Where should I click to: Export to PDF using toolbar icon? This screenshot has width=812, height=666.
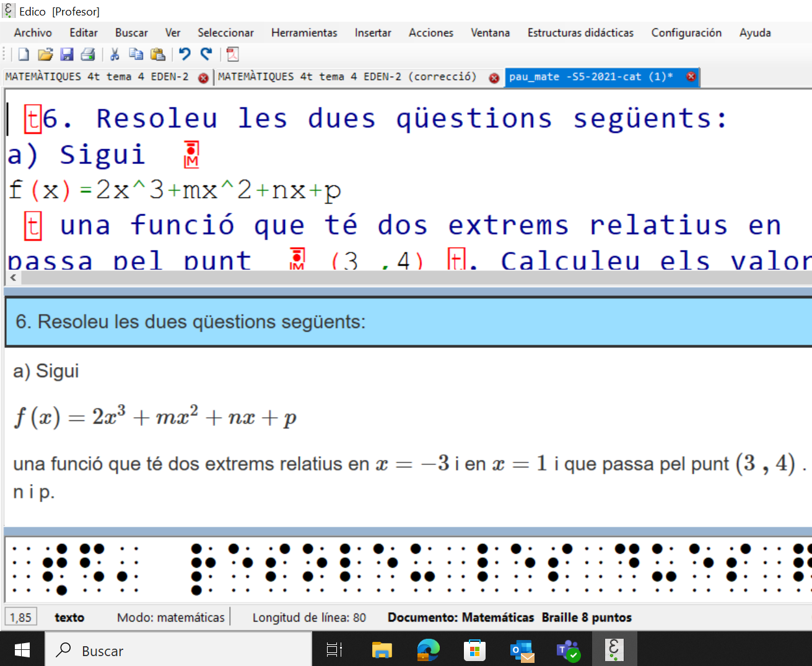pyautogui.click(x=233, y=54)
